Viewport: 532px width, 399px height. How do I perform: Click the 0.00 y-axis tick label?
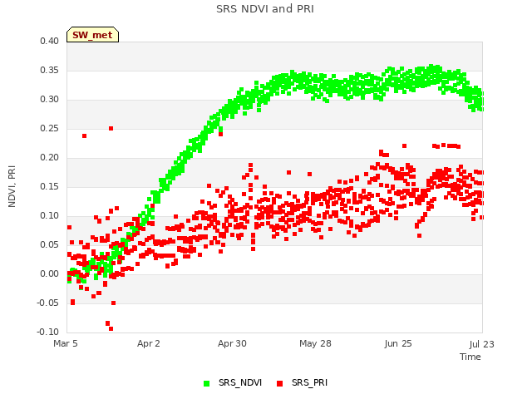pos(50,273)
